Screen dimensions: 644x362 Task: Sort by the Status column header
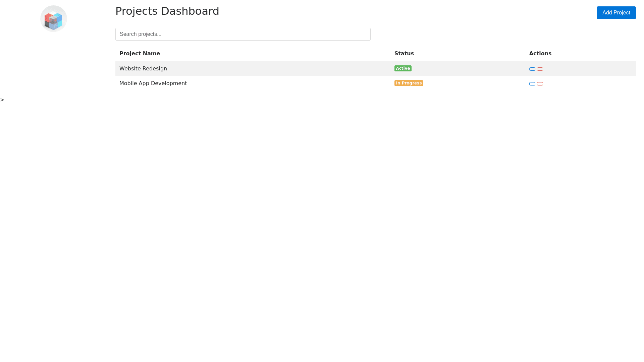coord(404,54)
